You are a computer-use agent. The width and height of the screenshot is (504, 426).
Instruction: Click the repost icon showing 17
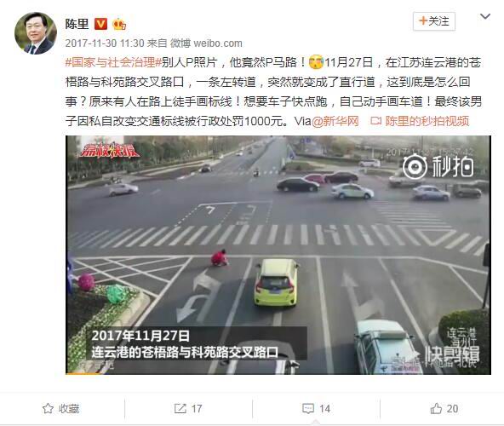click(180, 409)
